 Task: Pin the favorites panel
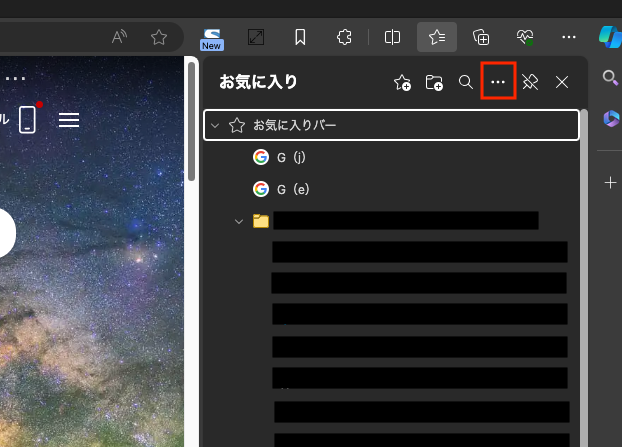530,82
